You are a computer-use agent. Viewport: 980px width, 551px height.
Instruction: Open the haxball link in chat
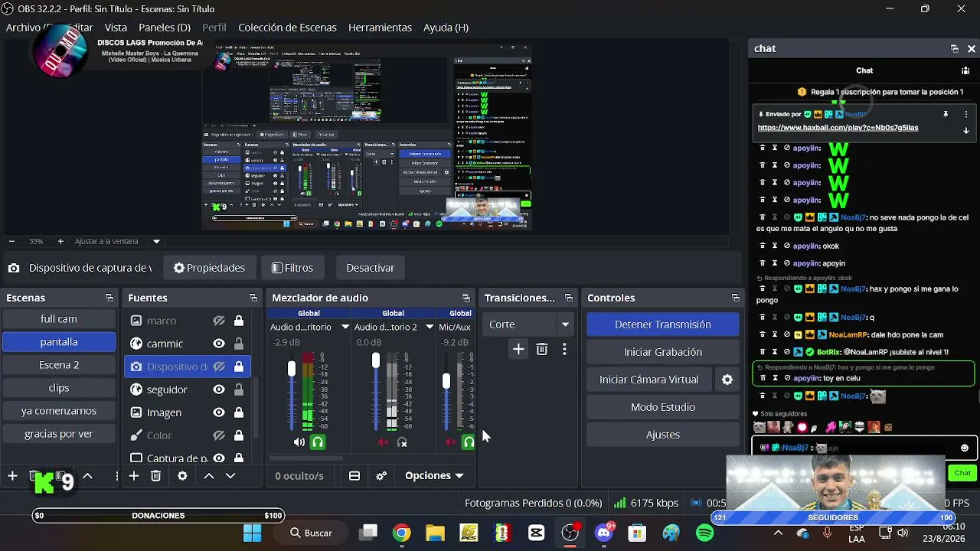(x=838, y=128)
